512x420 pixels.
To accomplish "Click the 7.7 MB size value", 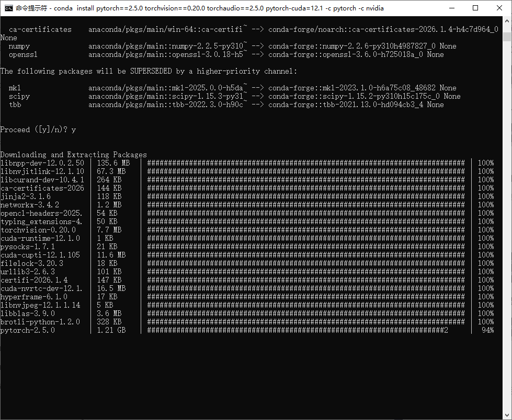I will (109, 230).
